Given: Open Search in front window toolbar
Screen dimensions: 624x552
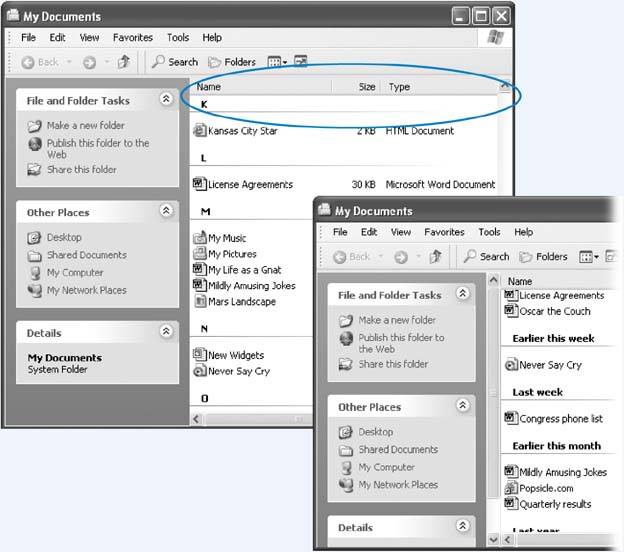Looking at the screenshot, I should tap(486, 256).
